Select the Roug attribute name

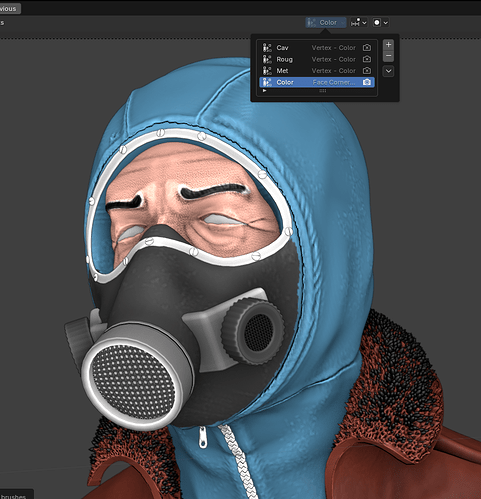tap(284, 59)
